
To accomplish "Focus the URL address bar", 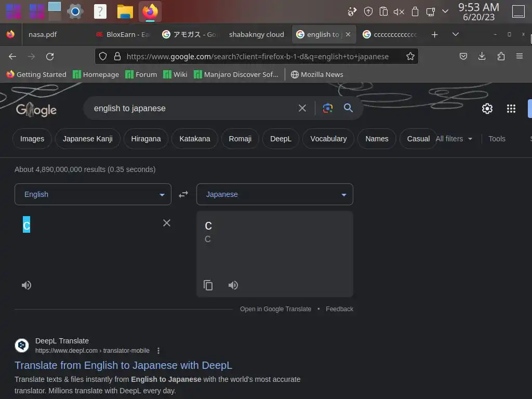I will (x=257, y=56).
